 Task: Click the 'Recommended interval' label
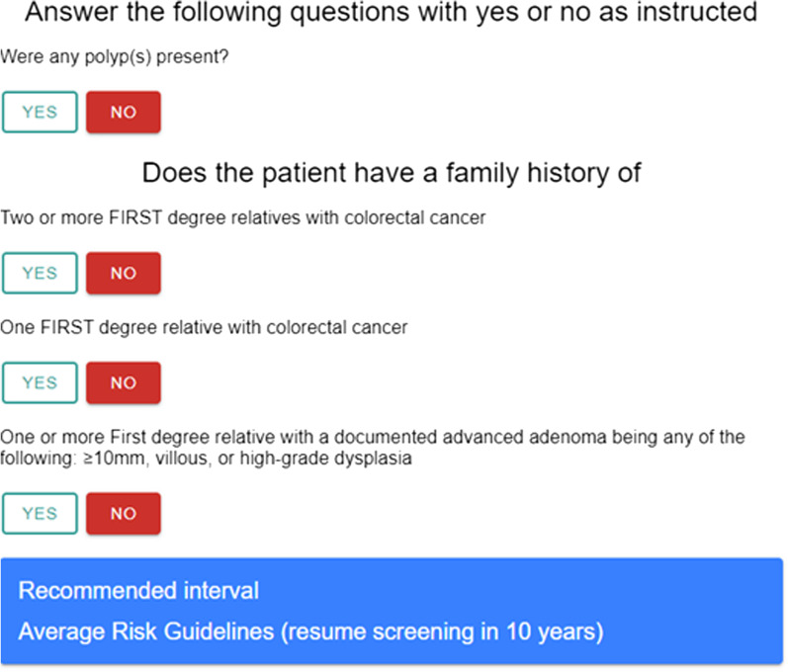138,591
